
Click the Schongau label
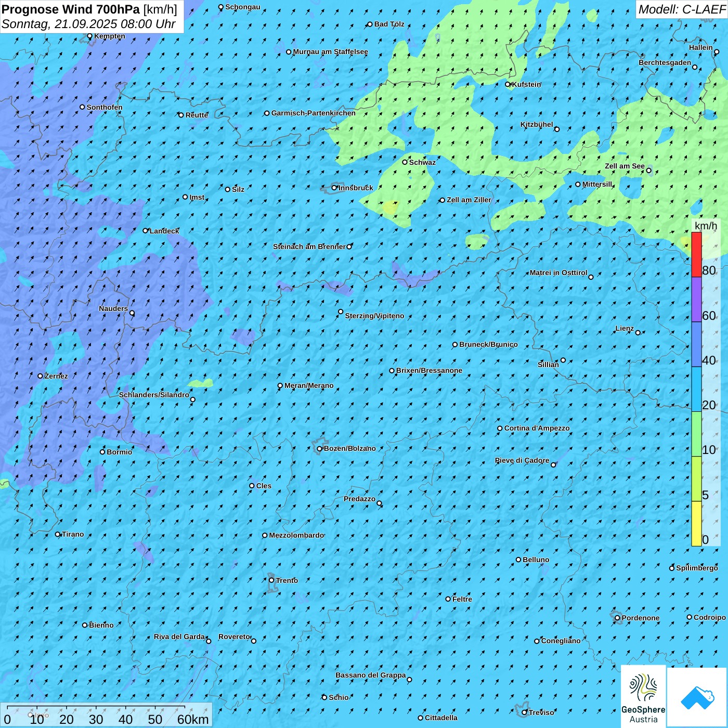[243, 7]
